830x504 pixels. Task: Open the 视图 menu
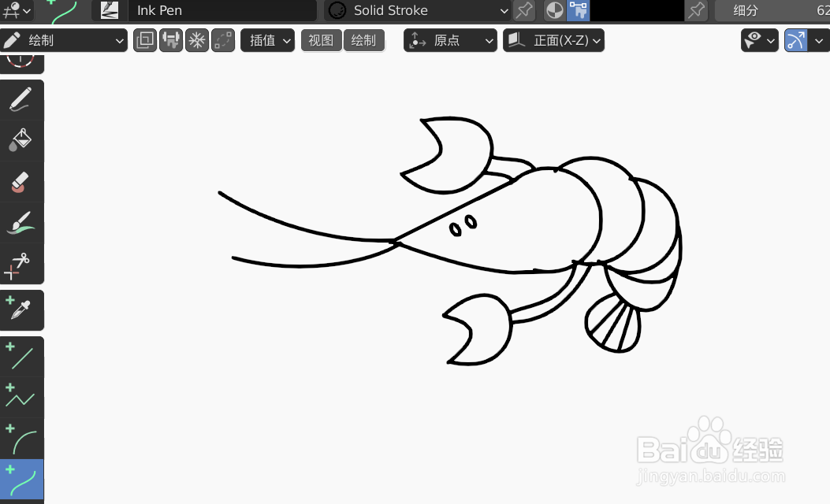[x=322, y=40]
